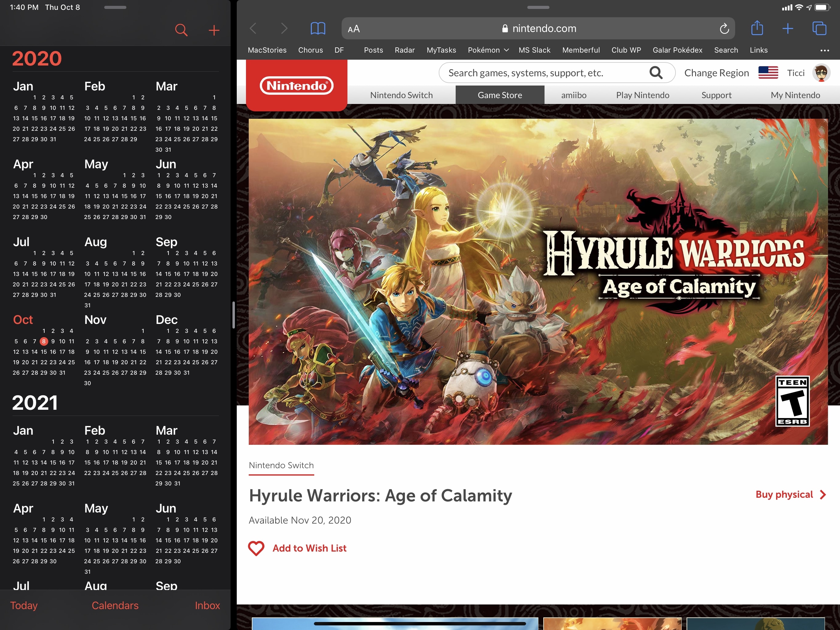The height and width of the screenshot is (630, 840).
Task: Open a new Safari tab
Action: click(x=788, y=29)
